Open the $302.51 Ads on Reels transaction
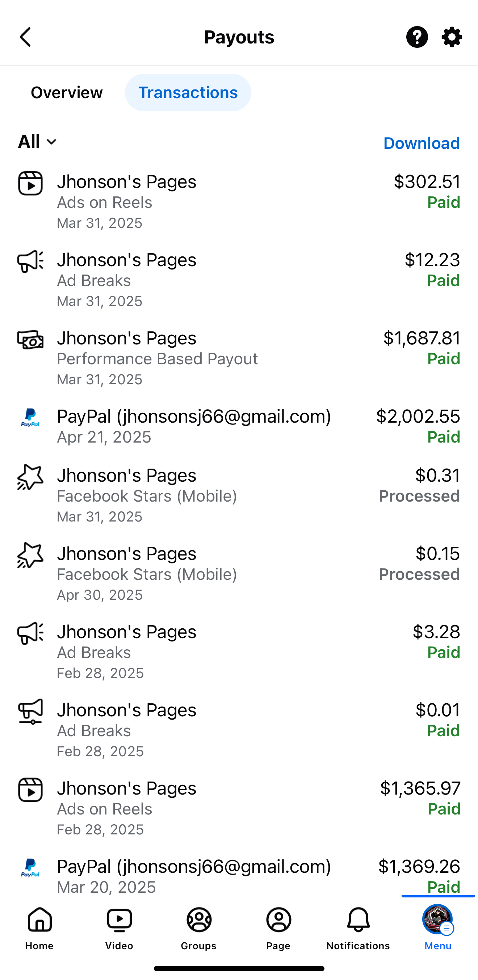 239,202
